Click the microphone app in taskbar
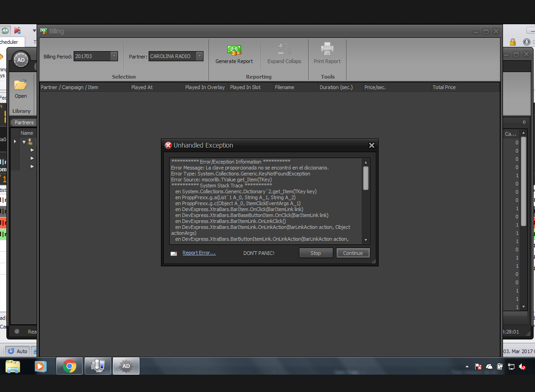535x392 pixels. point(98,366)
